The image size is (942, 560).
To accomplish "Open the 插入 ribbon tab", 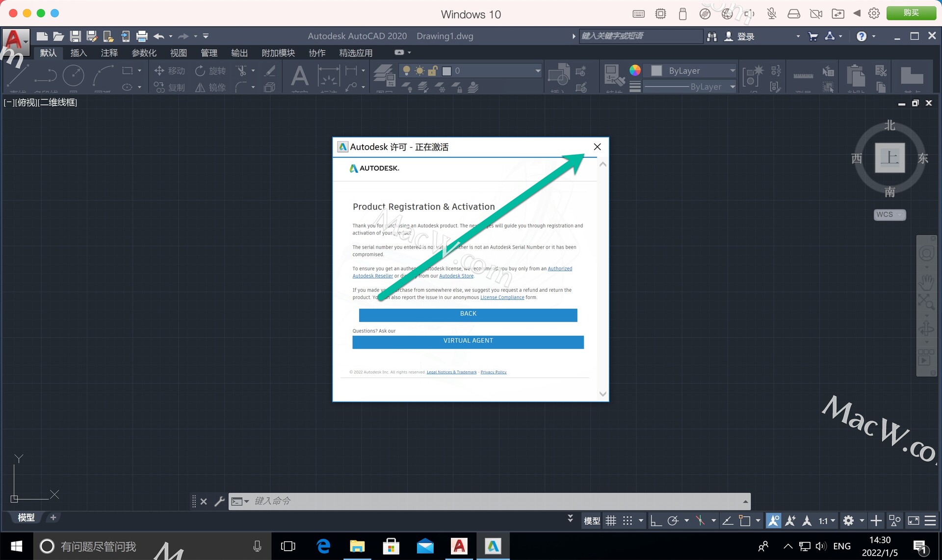I will click(x=78, y=52).
